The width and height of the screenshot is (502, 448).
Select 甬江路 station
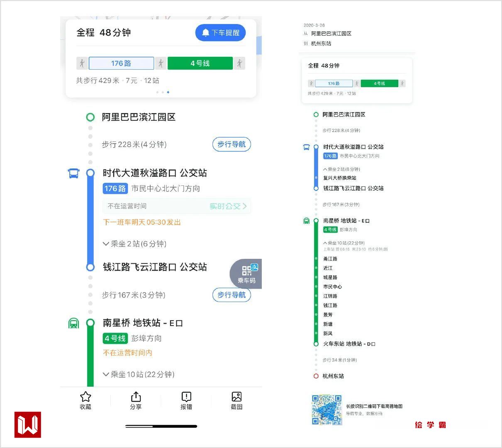[330, 259]
